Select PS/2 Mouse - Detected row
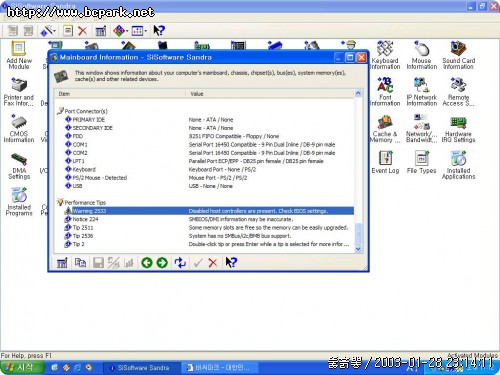 click(204, 178)
